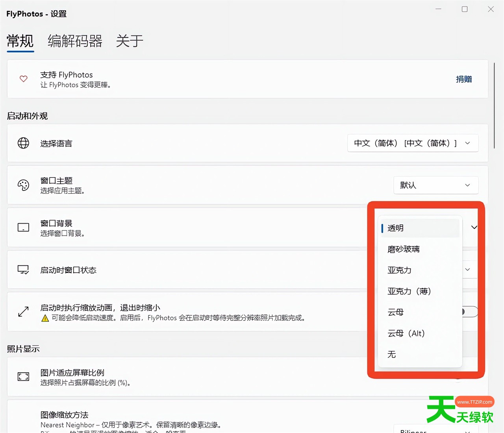Click the 捐赠 donate link

464,79
